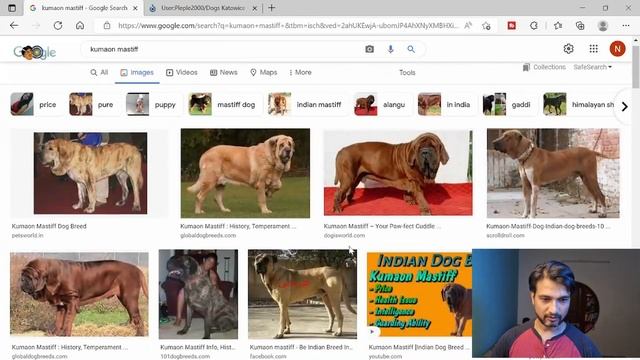Open the browser Extensions puzzle icon

click(x=533, y=25)
